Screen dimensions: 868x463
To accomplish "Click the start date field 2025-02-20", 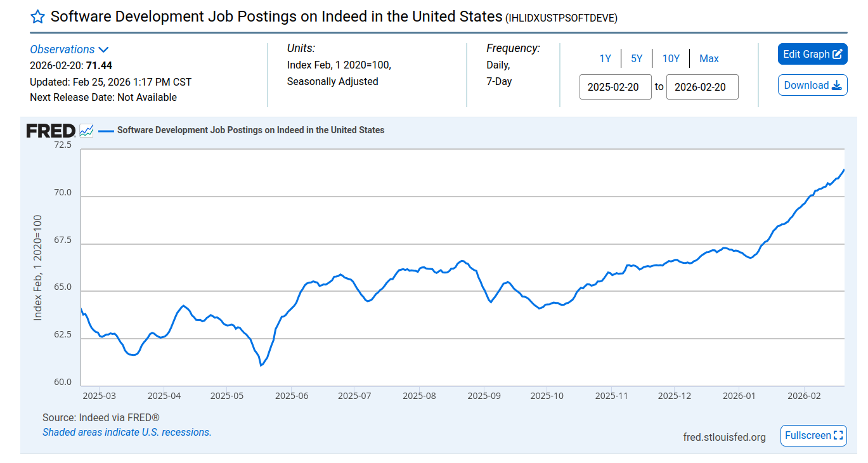I will click(x=615, y=87).
